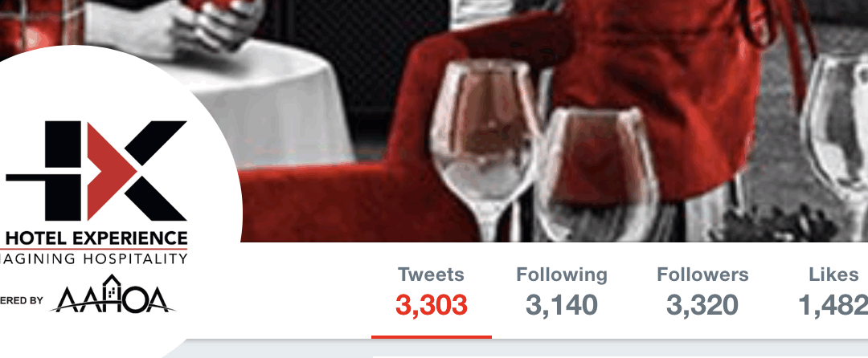Open the Likes tab
868x358 pixels.
[833, 275]
